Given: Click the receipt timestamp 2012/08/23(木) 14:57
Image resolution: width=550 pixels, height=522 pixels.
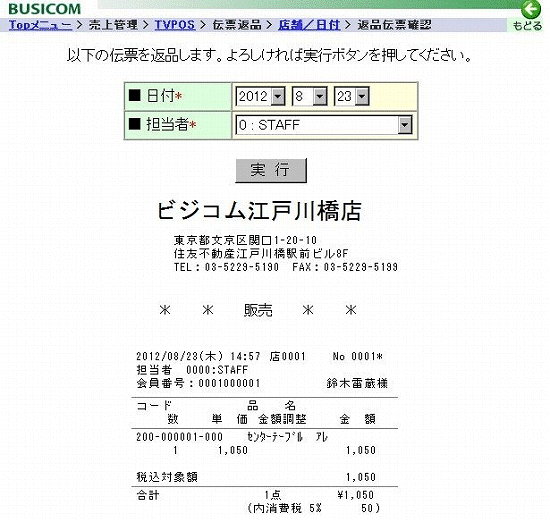Looking at the screenshot, I should click(x=198, y=356).
